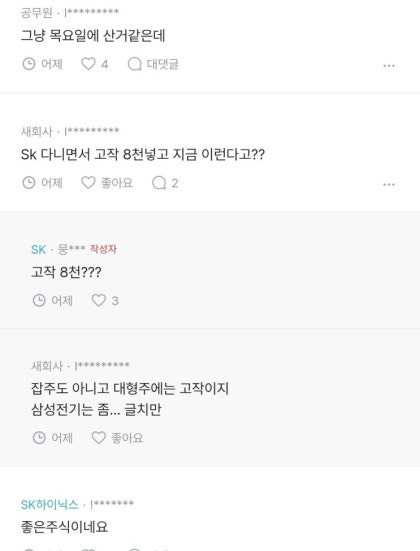Image resolution: width=420 pixels, height=551 pixels.
Task: Tap the SK company tag on author reply
Action: (39, 249)
